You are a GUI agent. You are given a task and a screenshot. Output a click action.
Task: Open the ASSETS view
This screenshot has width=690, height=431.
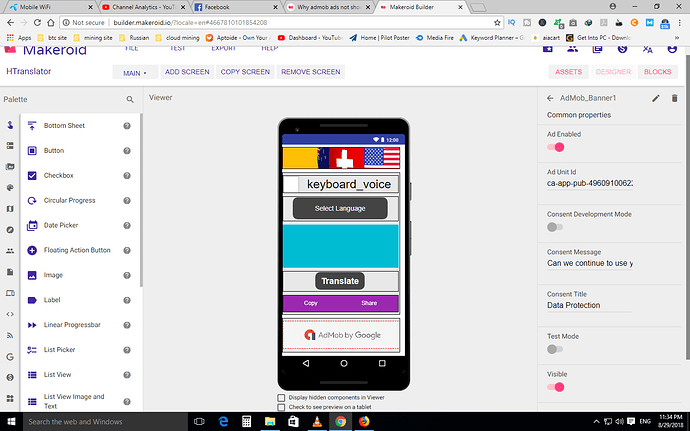[568, 72]
